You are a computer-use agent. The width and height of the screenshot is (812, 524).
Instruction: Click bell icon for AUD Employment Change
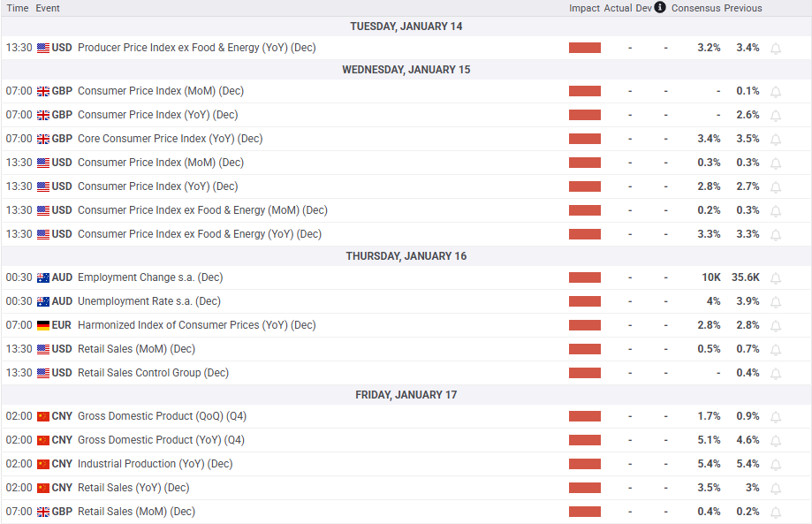(776, 277)
